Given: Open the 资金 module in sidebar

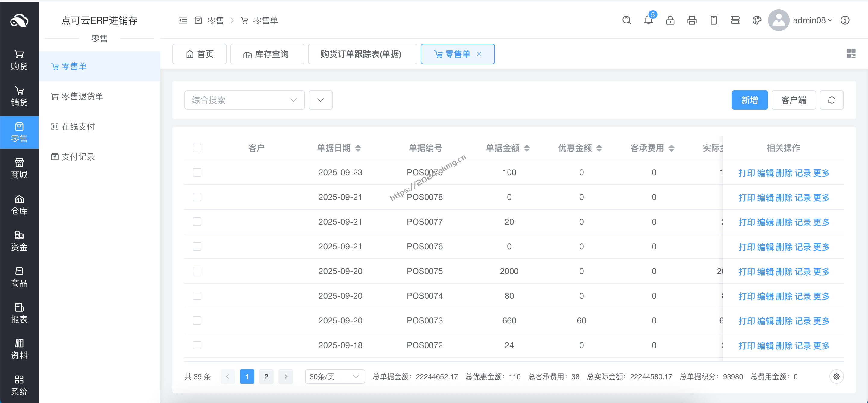Looking at the screenshot, I should pos(19,241).
